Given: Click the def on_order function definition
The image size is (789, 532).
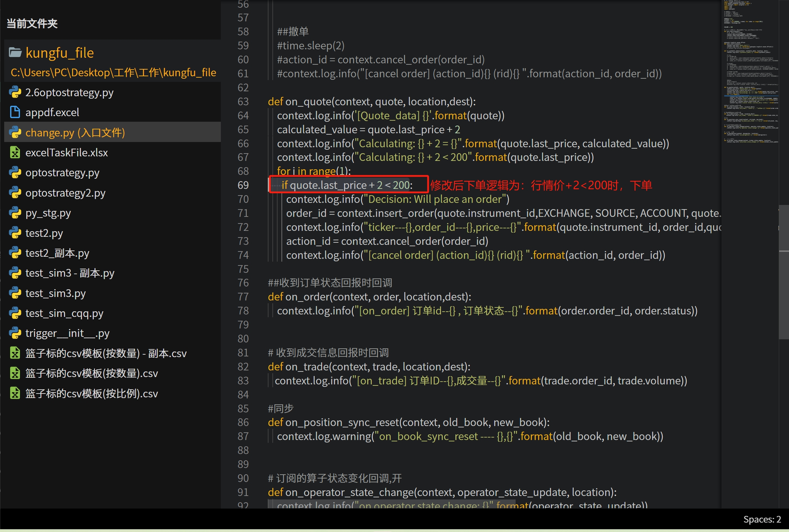Looking at the screenshot, I should point(369,297).
